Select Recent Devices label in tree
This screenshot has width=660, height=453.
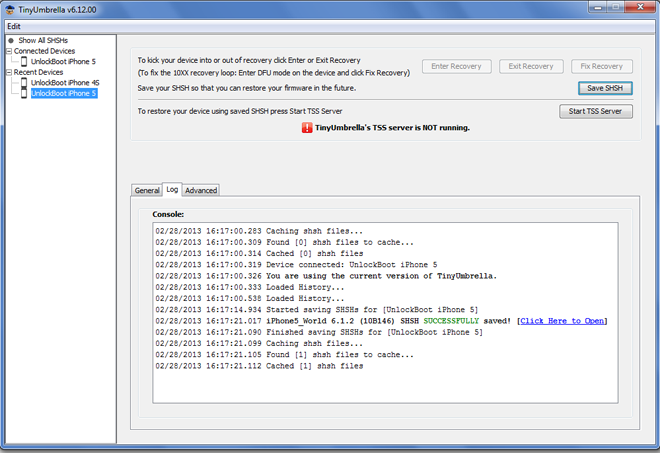pyautogui.click(x=38, y=72)
